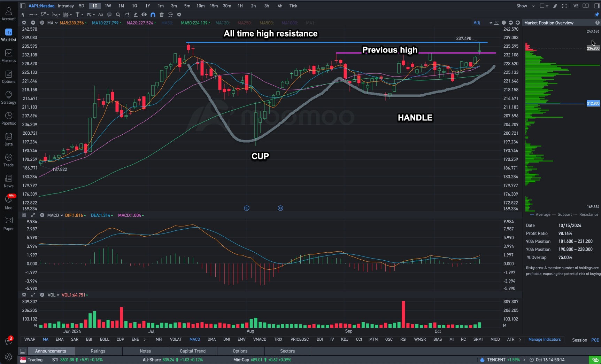The width and height of the screenshot is (601, 364).
Task: Select the cursor pointer drawing tool
Action: point(23,15)
